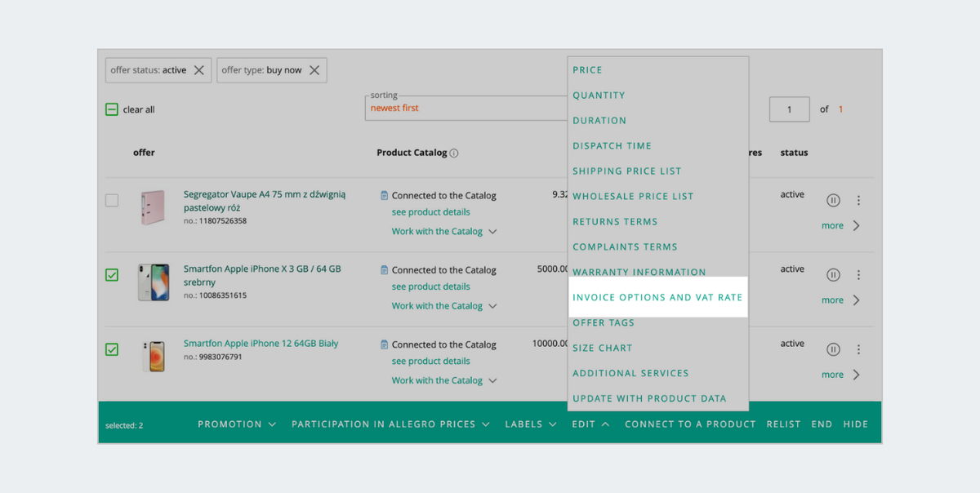Expand more for Segregator offer
This screenshot has width=980, height=493.
click(841, 225)
